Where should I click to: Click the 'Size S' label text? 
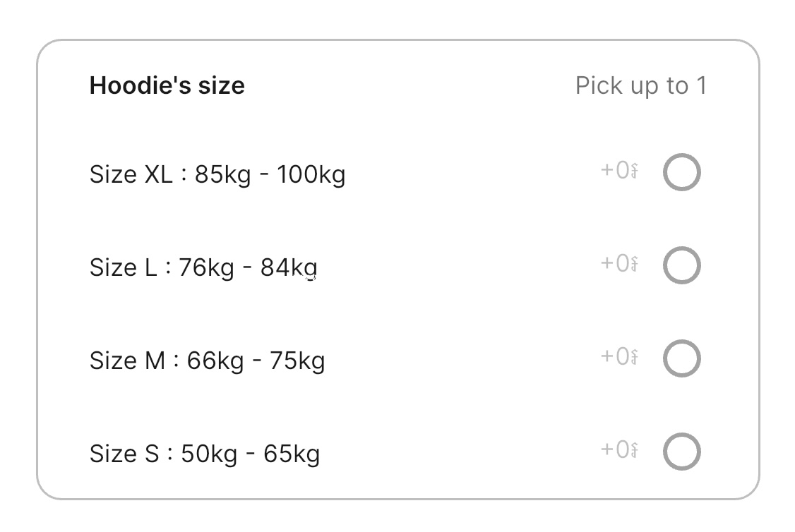coord(124,454)
